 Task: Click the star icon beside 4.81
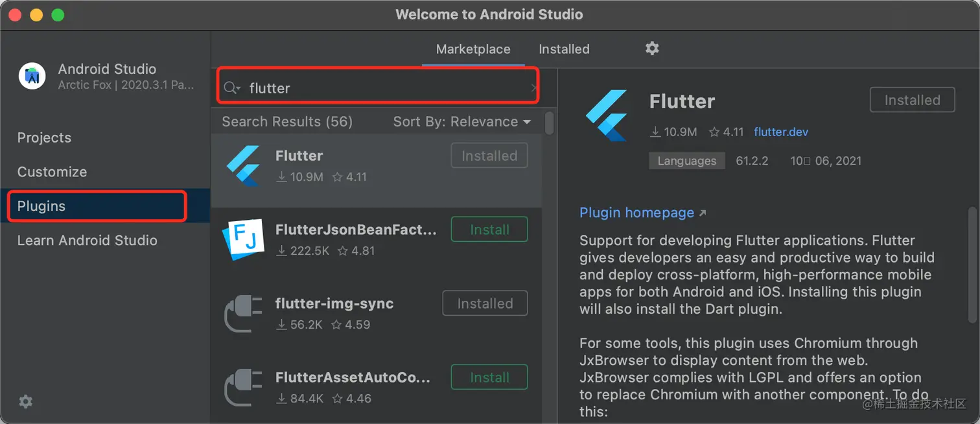tap(343, 251)
